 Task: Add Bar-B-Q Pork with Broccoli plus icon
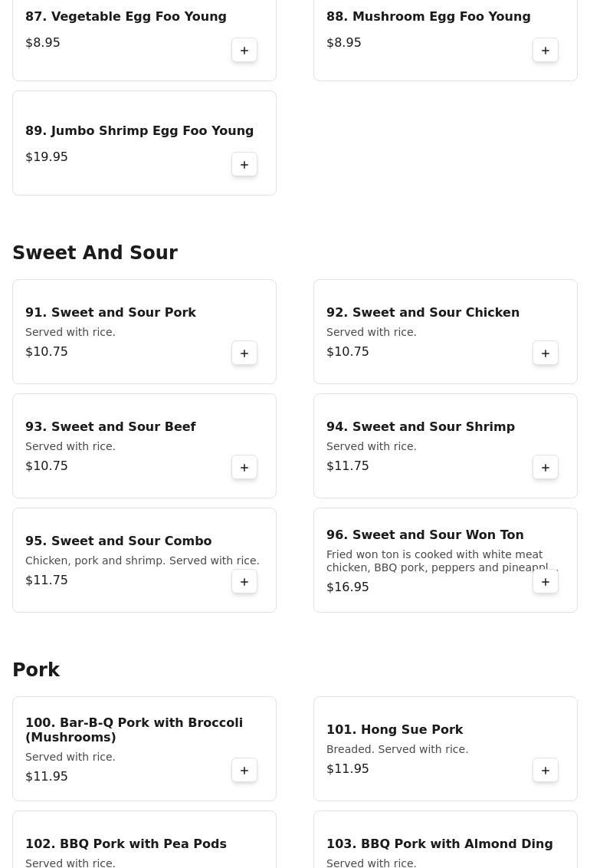pos(244,770)
